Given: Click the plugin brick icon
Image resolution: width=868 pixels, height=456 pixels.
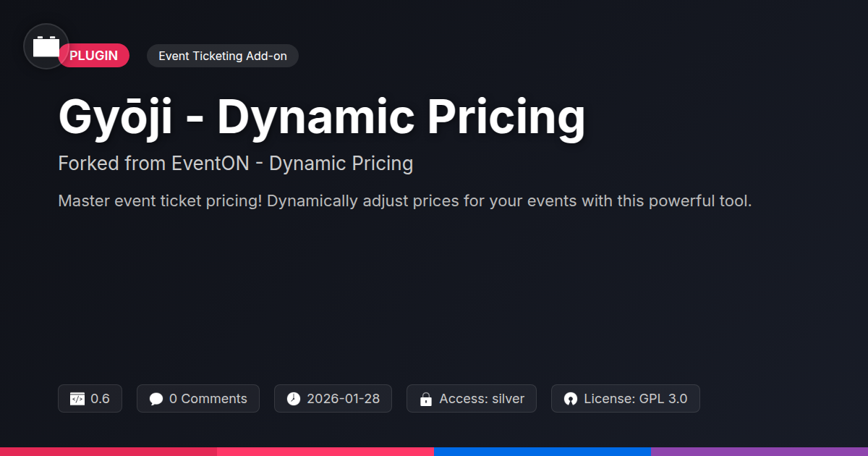Looking at the screenshot, I should click(46, 47).
